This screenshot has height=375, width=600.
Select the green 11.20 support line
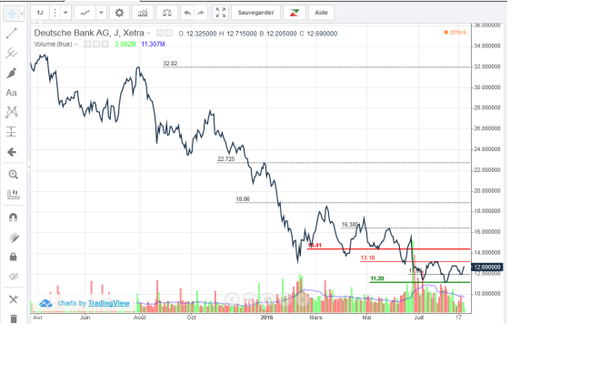click(x=420, y=282)
